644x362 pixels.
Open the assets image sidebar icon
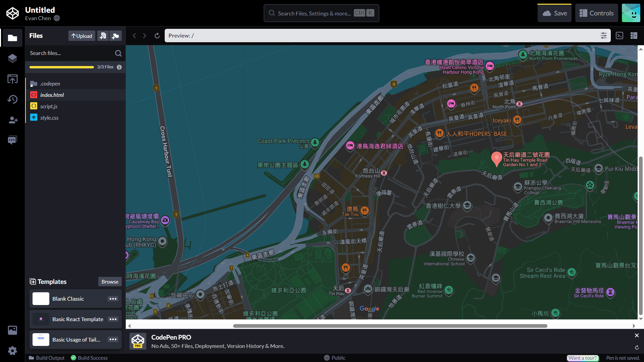click(12, 330)
